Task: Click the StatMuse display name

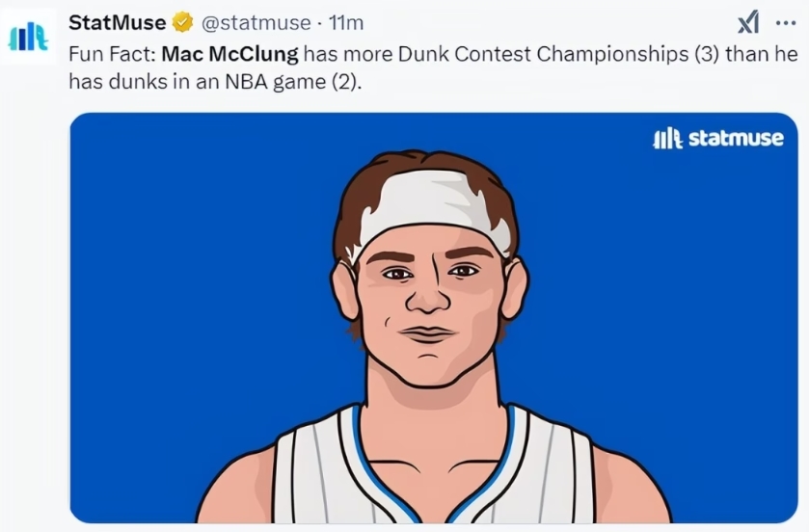Action: pyautogui.click(x=117, y=22)
